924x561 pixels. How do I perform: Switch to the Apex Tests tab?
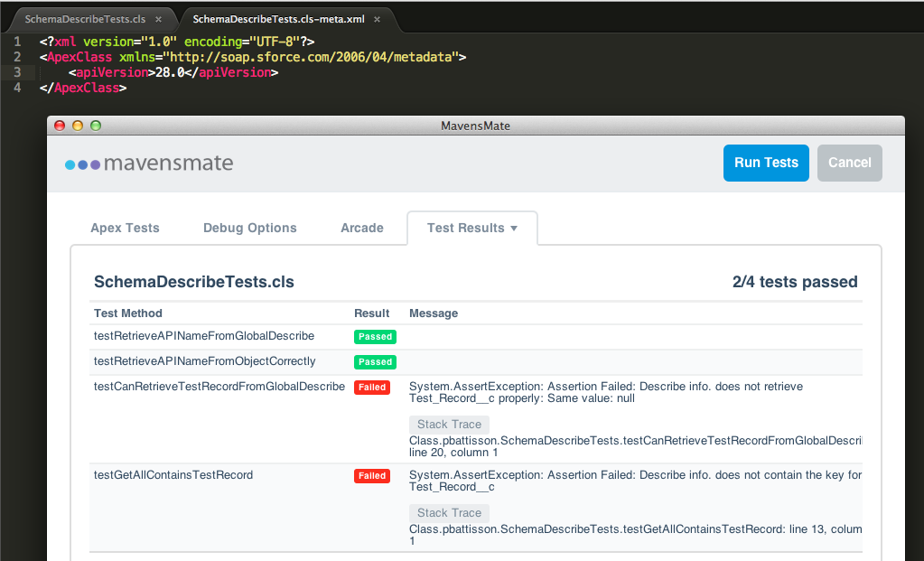pos(125,228)
